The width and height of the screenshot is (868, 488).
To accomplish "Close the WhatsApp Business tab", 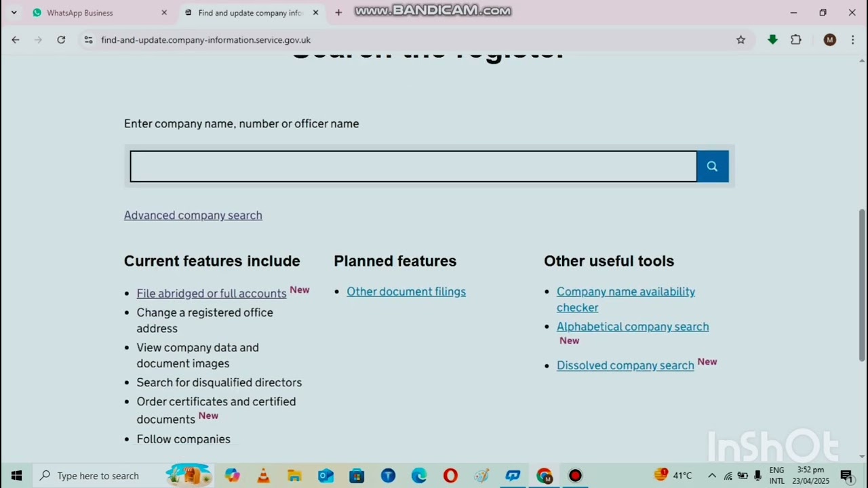I will [x=164, y=13].
